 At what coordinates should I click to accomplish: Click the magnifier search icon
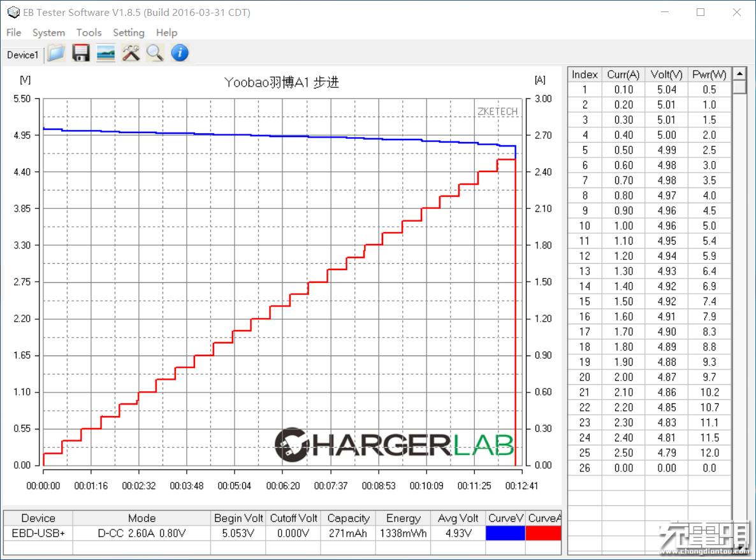(x=155, y=53)
